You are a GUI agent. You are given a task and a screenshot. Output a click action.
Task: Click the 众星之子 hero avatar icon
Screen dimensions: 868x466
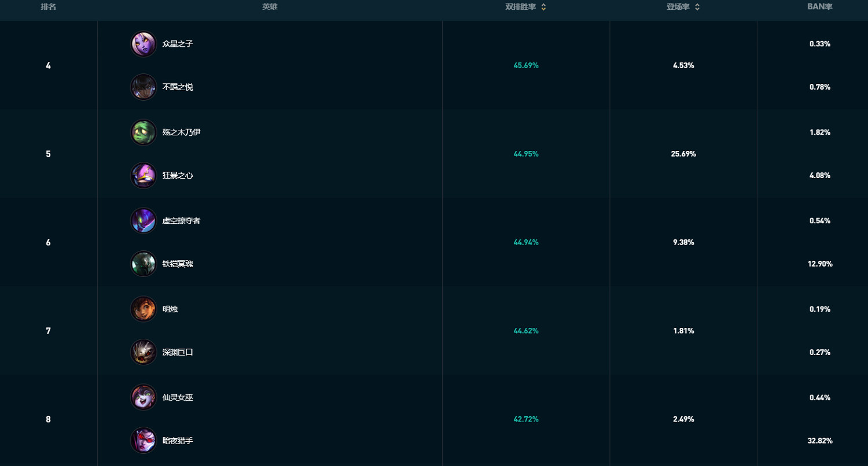tap(144, 44)
